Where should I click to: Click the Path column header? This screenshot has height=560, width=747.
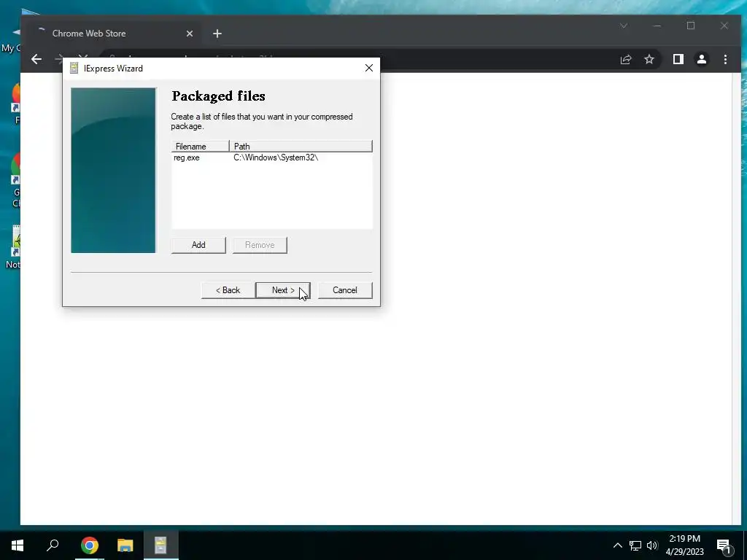301,146
